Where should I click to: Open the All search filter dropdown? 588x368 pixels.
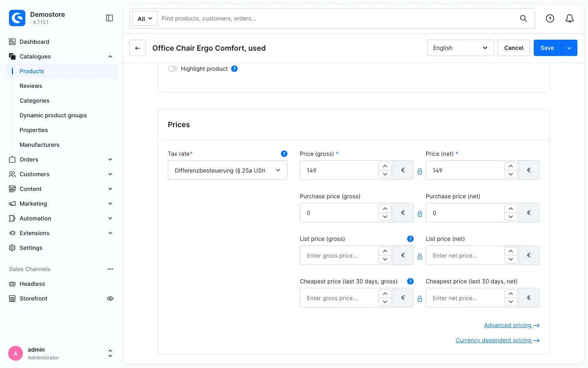tap(145, 18)
